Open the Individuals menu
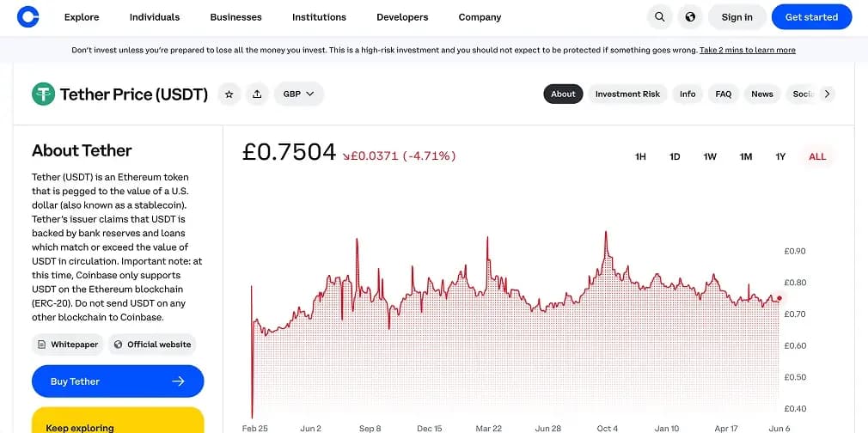The height and width of the screenshot is (433, 868). (155, 17)
